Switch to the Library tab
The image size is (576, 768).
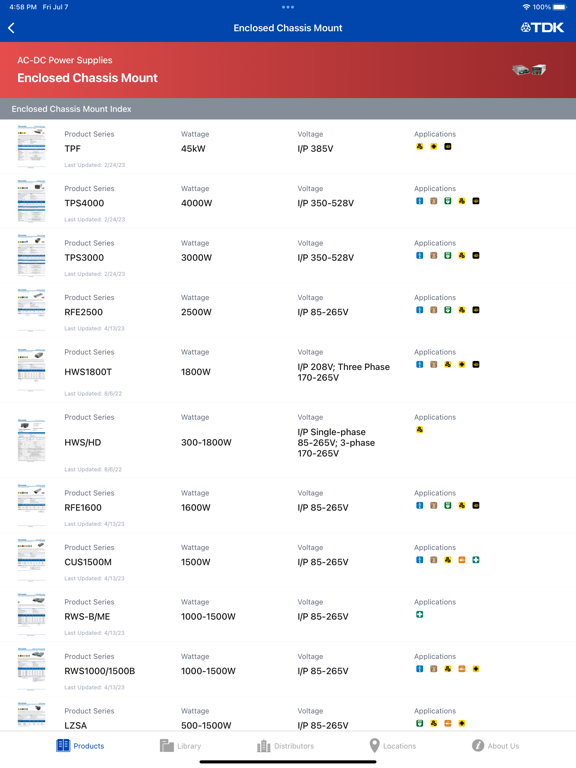[x=180, y=745]
